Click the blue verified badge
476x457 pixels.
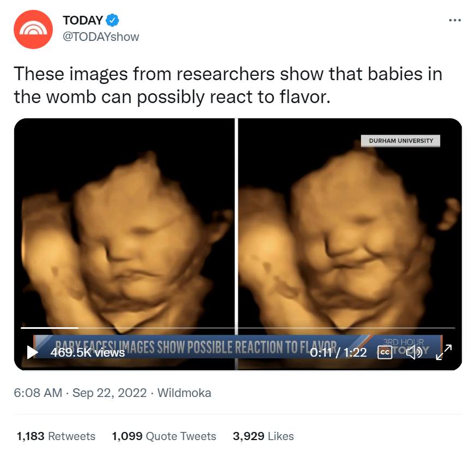(112, 20)
